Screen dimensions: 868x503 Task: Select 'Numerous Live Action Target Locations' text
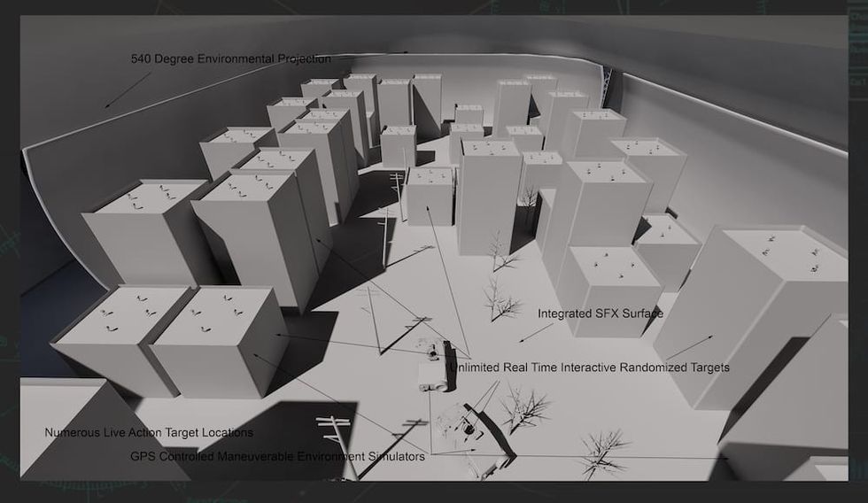pyautogui.click(x=149, y=433)
